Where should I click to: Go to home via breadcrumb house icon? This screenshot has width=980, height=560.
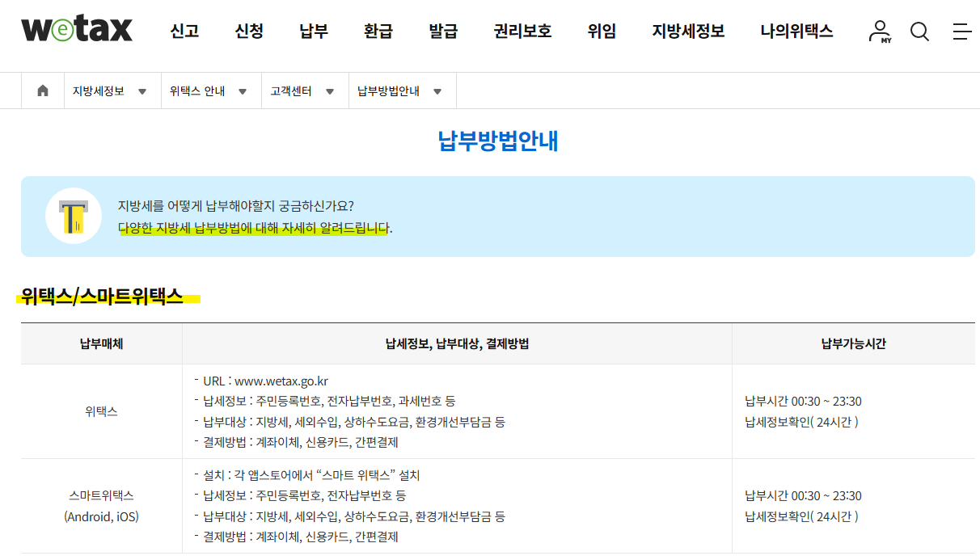coord(43,91)
